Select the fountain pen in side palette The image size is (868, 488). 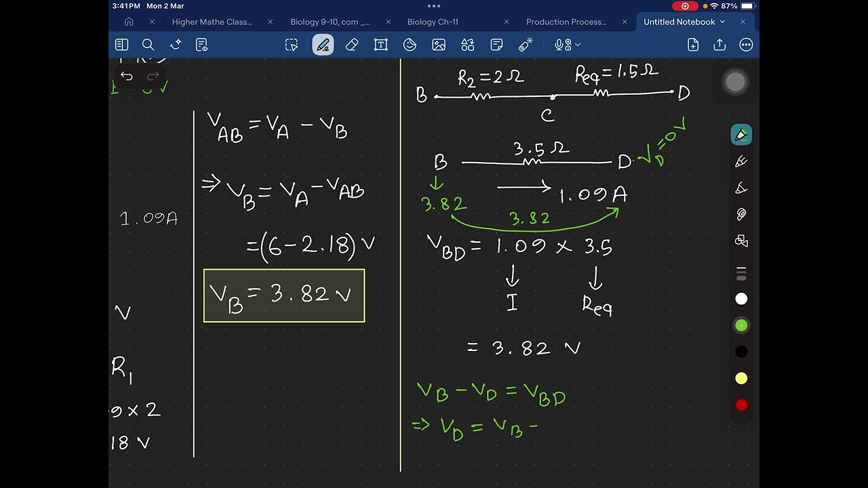click(741, 161)
